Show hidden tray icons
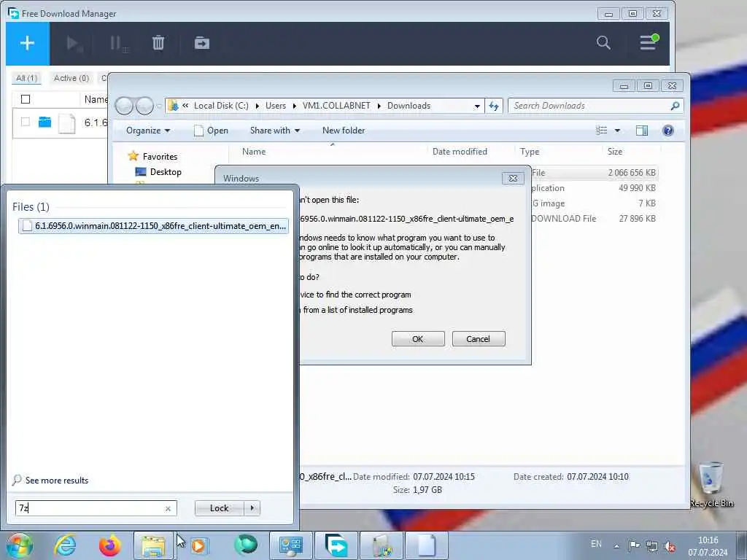The image size is (747, 560). click(617, 546)
